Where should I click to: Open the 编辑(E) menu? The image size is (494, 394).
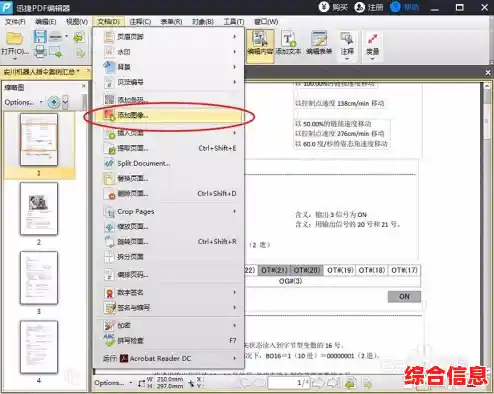tap(46, 22)
